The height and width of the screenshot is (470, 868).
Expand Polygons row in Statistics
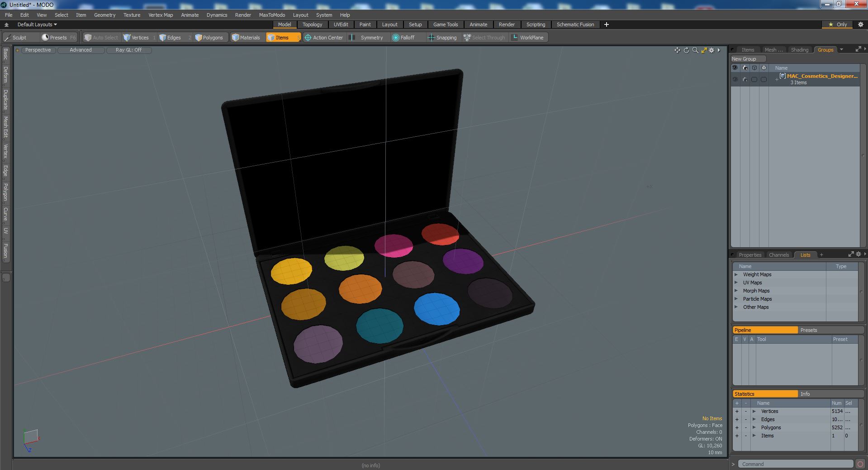point(754,427)
